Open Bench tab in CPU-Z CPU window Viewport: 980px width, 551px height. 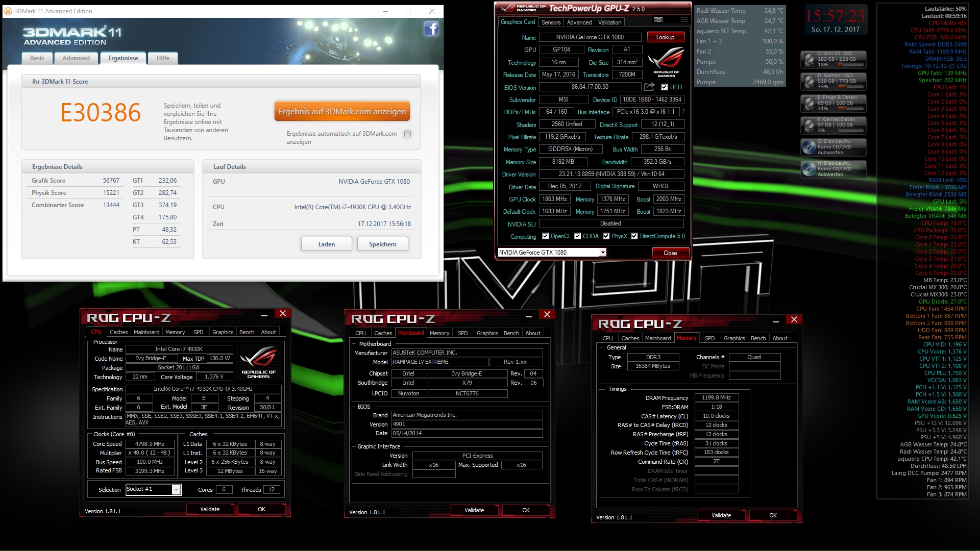[247, 332]
